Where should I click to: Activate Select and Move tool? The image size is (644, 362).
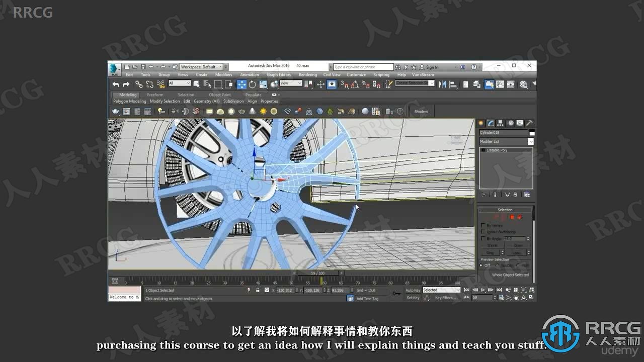pos(242,84)
